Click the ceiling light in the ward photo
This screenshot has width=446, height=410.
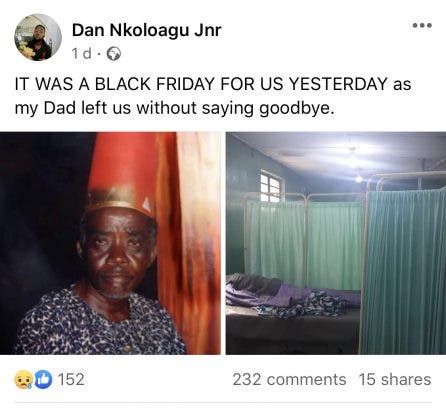(359, 179)
